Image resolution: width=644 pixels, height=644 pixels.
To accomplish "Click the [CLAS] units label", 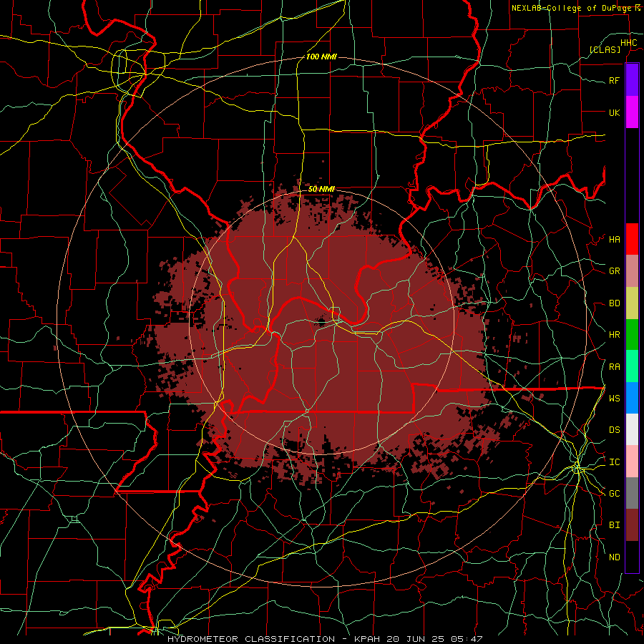I will pos(605,49).
